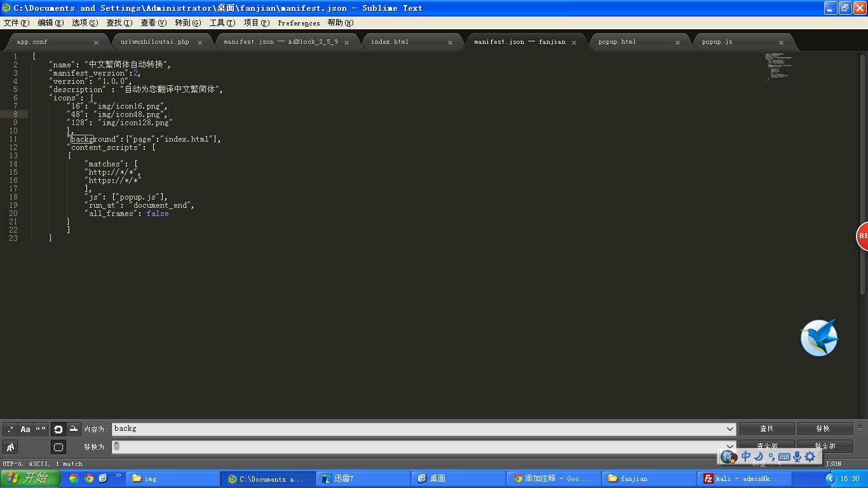Close the popup.html tab
This screenshot has height=488, width=868.
tap(677, 43)
